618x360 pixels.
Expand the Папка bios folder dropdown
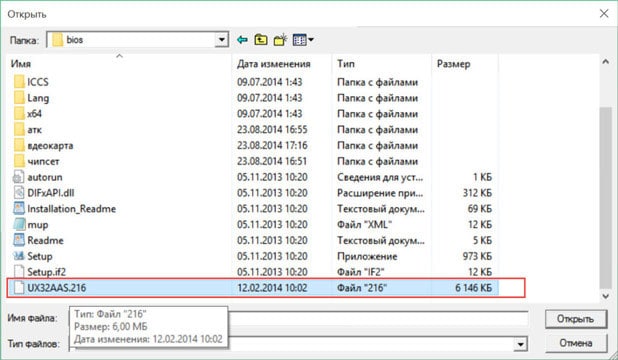click(222, 40)
